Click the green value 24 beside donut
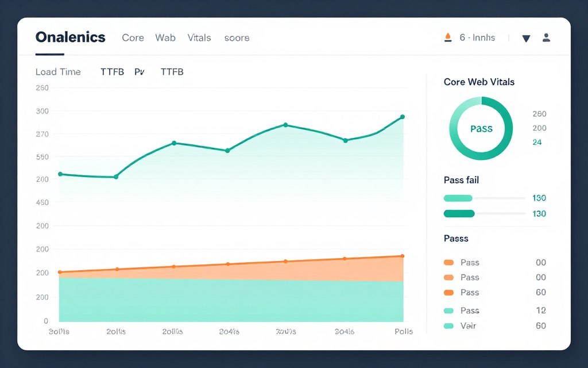588x368 pixels. click(537, 143)
